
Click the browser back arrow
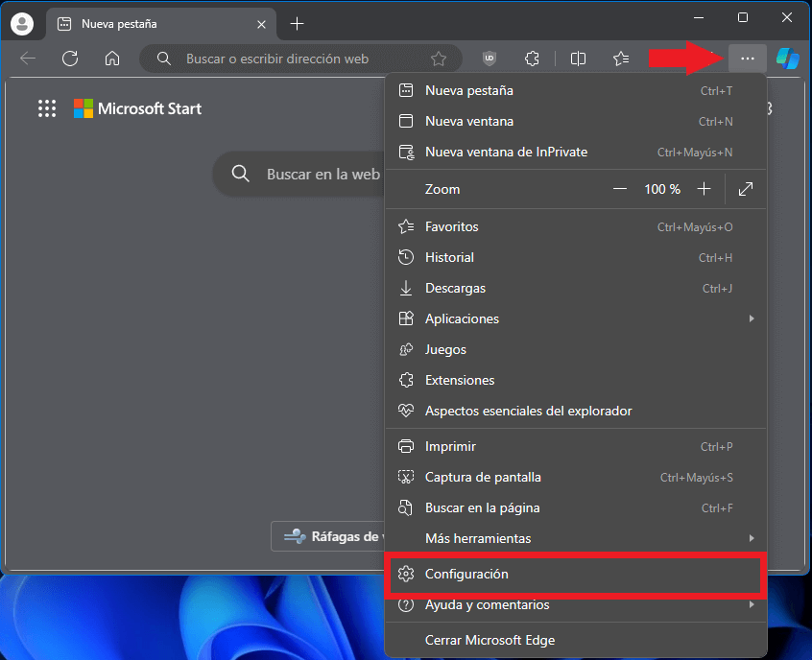pyautogui.click(x=28, y=59)
